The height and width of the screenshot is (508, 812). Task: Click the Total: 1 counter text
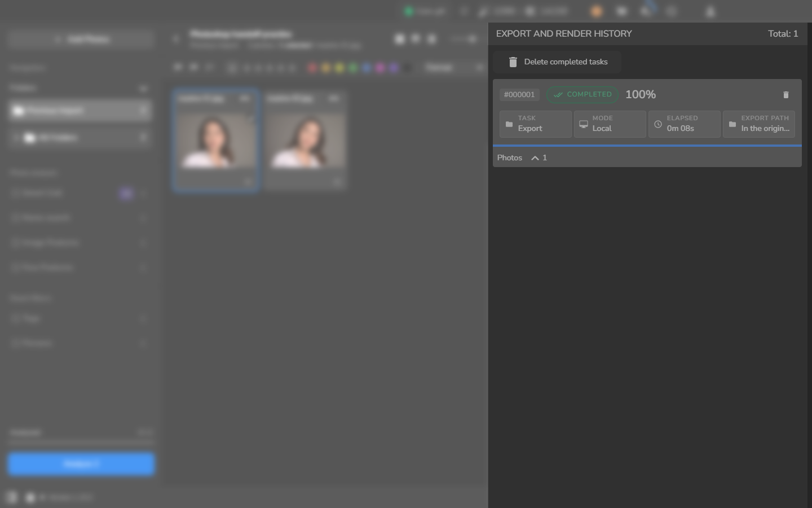[783, 34]
